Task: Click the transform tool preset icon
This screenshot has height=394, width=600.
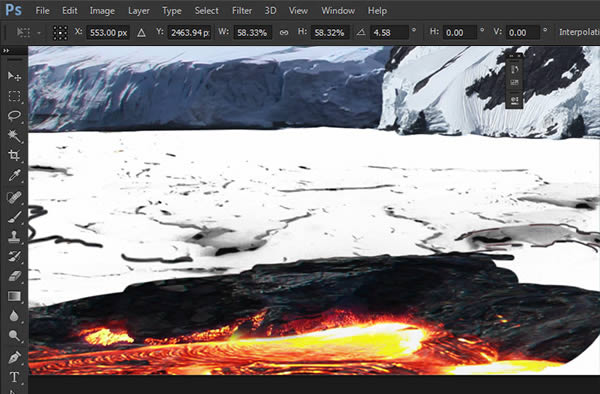Action: click(x=23, y=33)
